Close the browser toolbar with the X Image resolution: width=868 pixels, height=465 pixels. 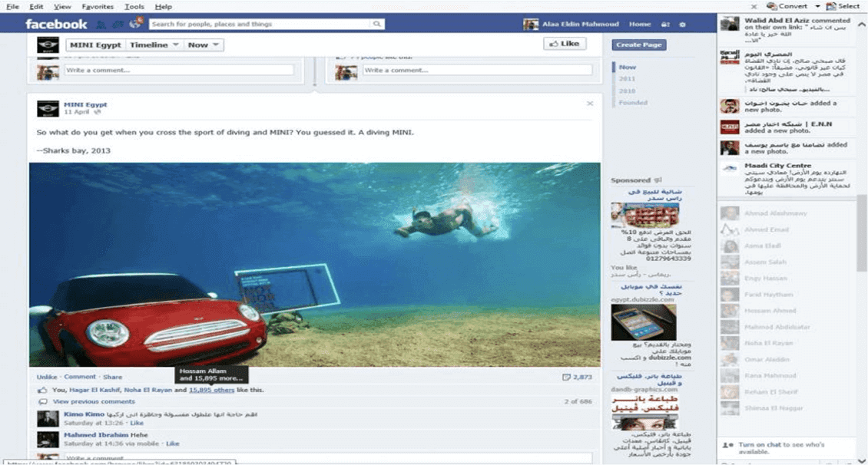[x=754, y=7]
